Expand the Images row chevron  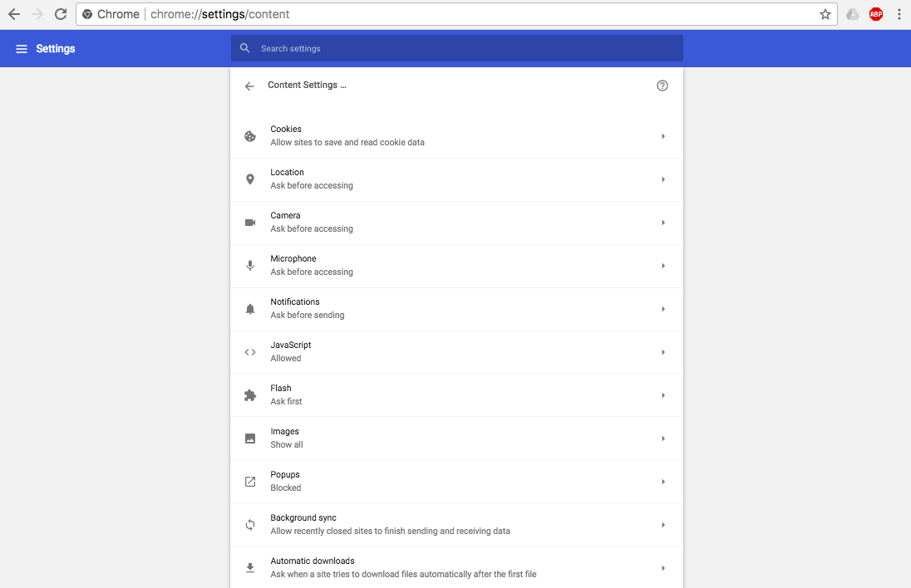click(x=663, y=439)
